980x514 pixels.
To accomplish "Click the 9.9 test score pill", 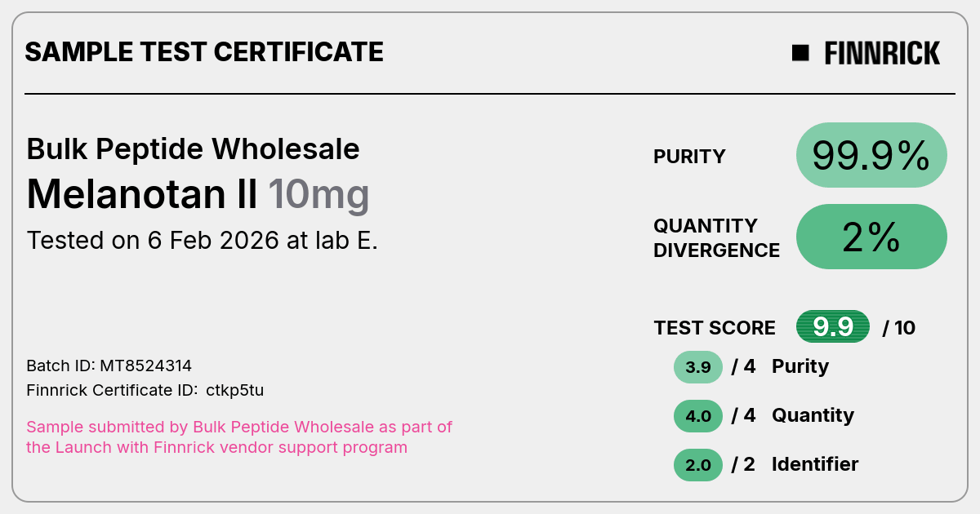I will tap(833, 327).
